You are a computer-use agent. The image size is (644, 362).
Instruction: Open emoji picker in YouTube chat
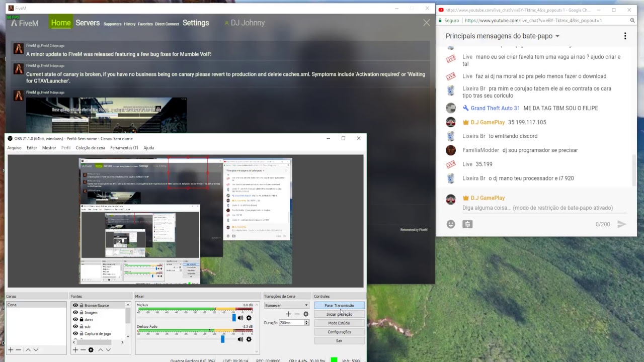click(451, 224)
